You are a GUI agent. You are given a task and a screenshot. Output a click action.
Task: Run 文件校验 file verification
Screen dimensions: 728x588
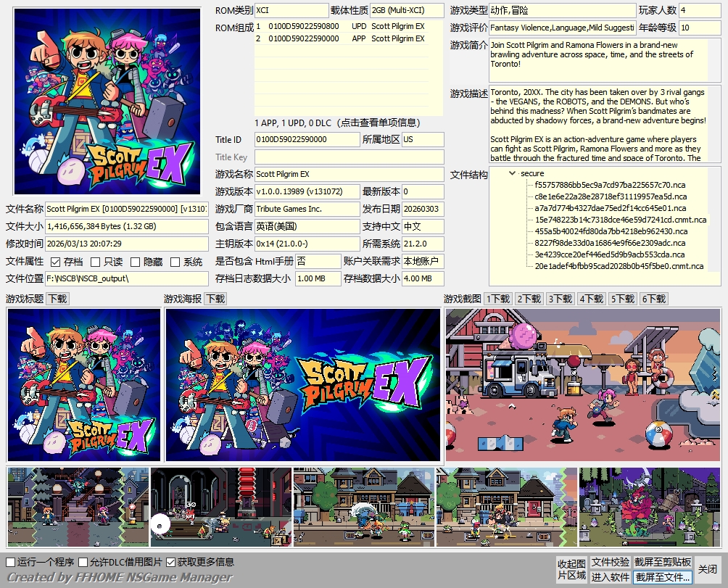[610, 562]
